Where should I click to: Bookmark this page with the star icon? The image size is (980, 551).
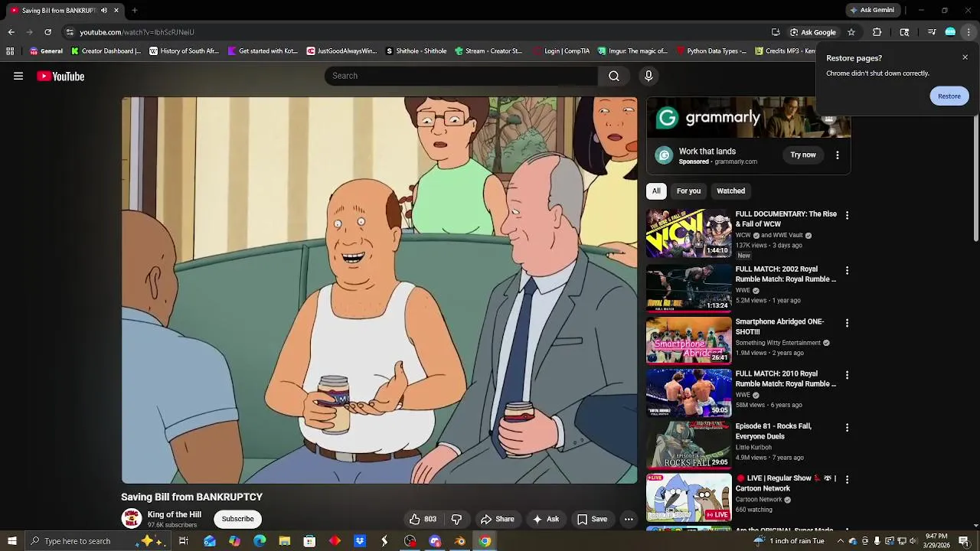[x=851, y=32]
